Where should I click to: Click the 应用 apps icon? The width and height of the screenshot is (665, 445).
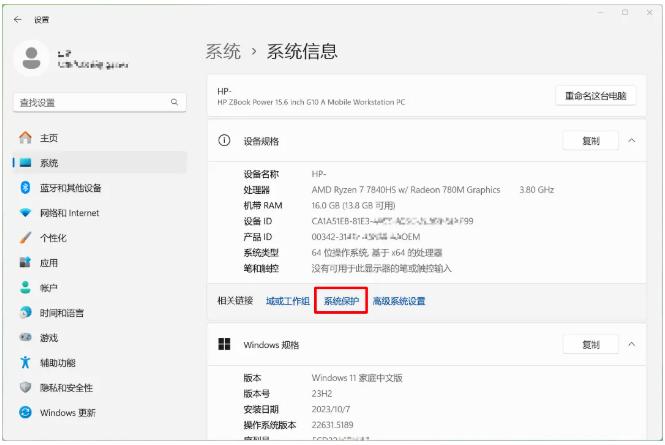25,263
